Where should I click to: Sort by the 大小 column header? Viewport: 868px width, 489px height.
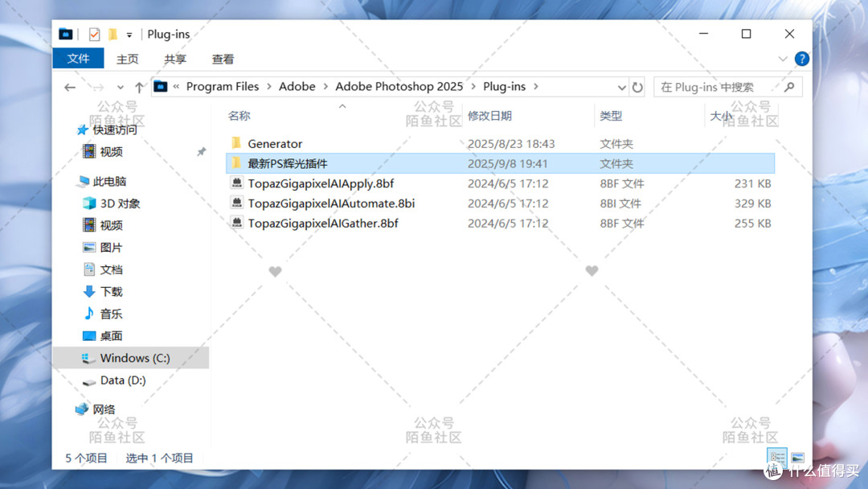(721, 116)
